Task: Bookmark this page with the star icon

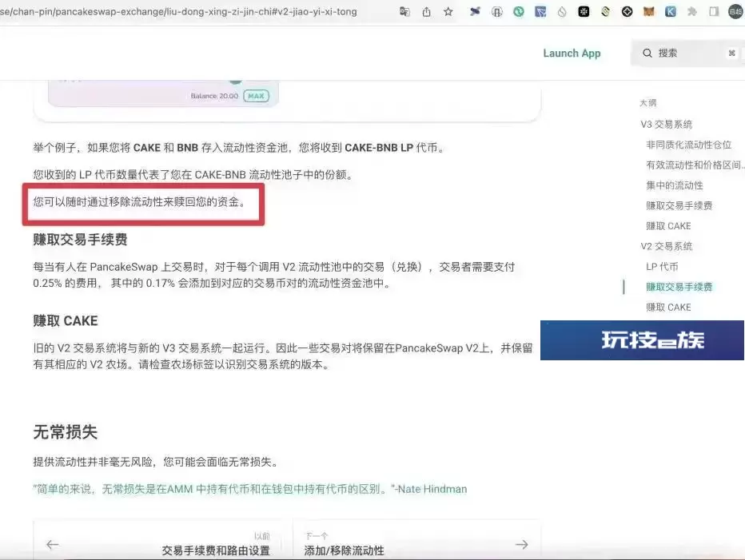Action: 448,11
